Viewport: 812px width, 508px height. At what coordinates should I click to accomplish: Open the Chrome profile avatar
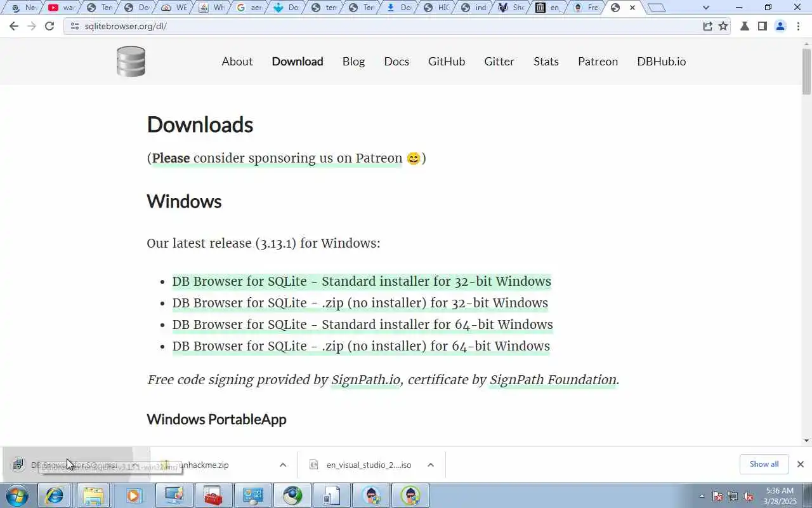(780, 26)
